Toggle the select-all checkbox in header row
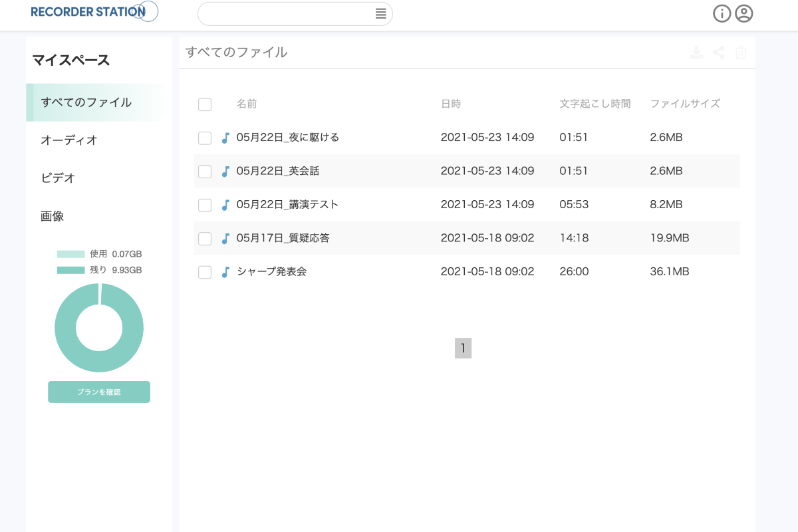Image resolution: width=798 pixels, height=532 pixels. 205,104
